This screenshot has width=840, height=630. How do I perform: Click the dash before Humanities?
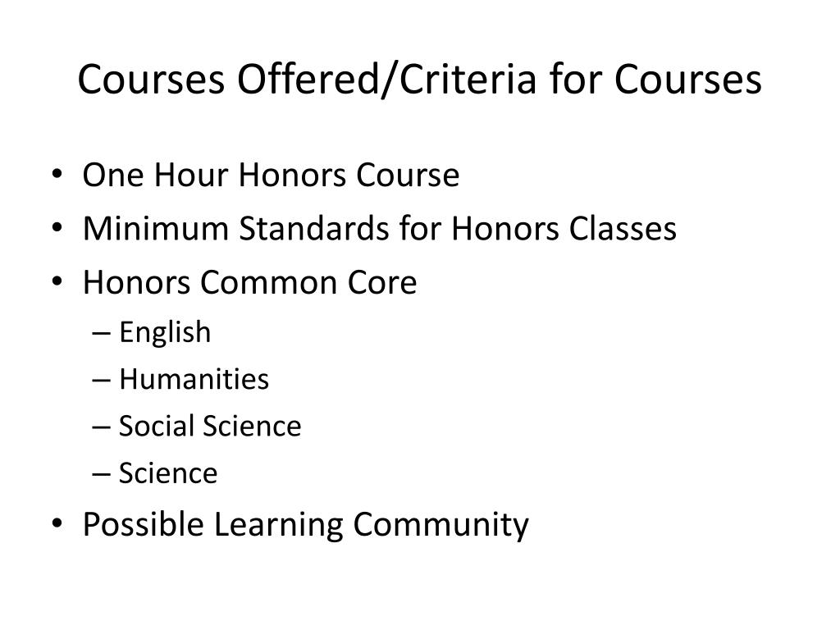101,381
